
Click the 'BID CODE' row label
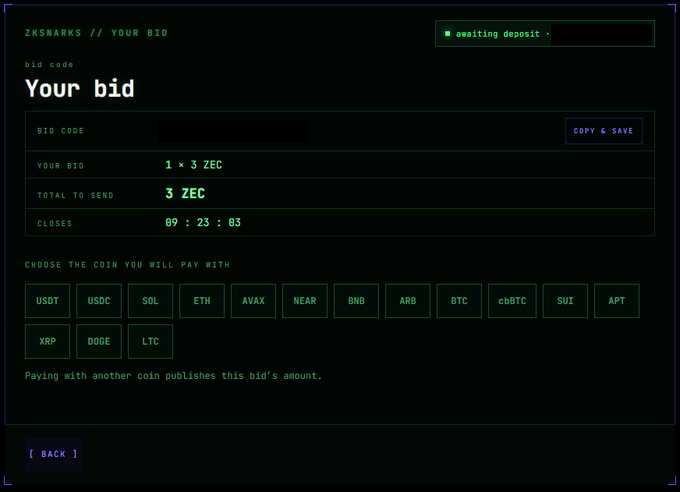pyautogui.click(x=61, y=131)
